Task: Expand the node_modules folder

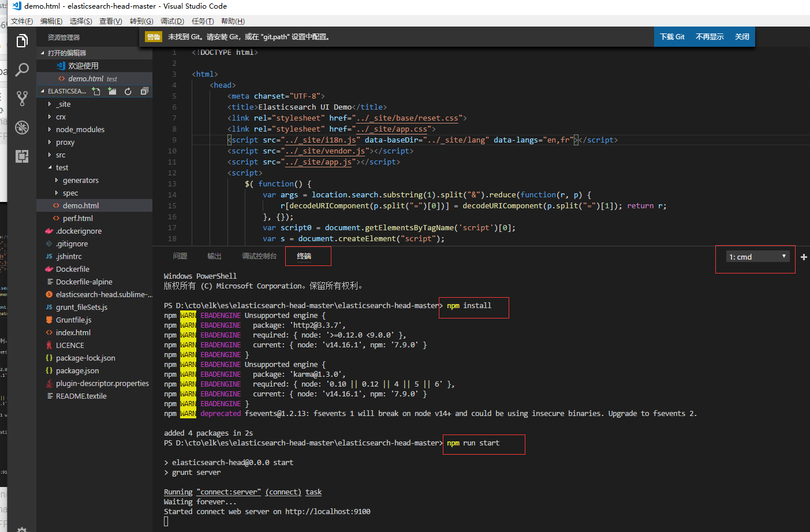Action: [x=80, y=129]
